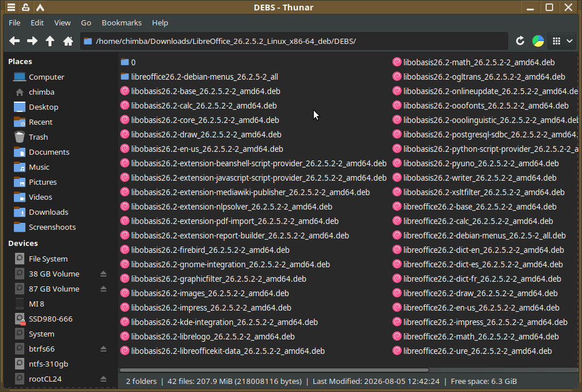This screenshot has width=582, height=392.
Task: Select libobasis26.2-firebird deb file
Action: (205, 250)
